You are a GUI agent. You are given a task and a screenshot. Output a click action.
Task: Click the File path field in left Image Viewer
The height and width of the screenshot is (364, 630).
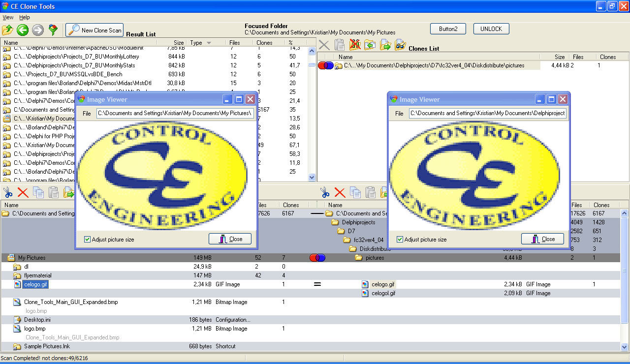pyautogui.click(x=175, y=113)
